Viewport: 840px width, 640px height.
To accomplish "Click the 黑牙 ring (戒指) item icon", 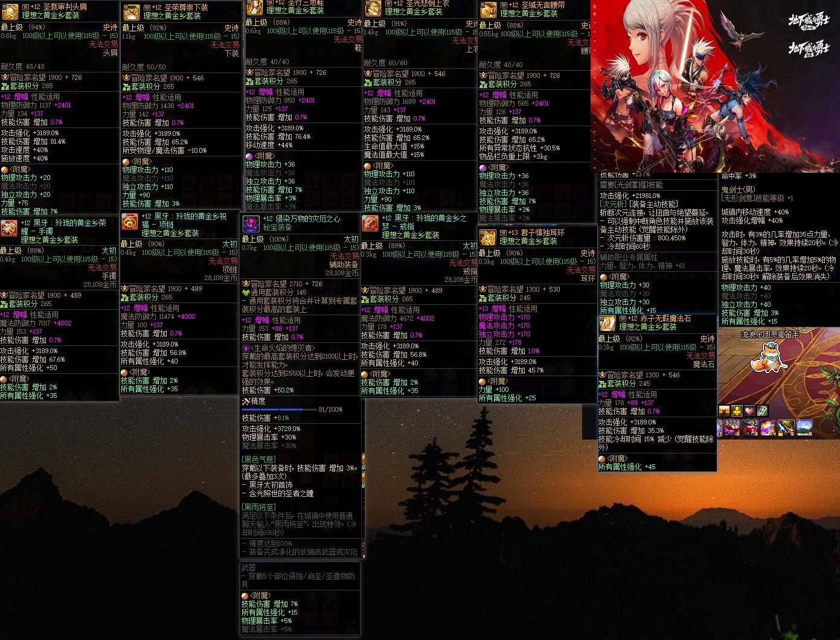I will click(370, 223).
